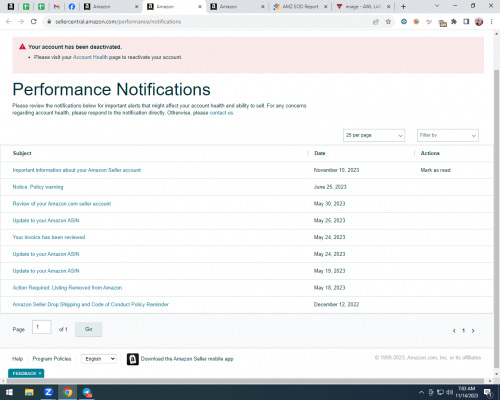Click the Page number input field
The width and height of the screenshot is (500, 400).
(42, 327)
